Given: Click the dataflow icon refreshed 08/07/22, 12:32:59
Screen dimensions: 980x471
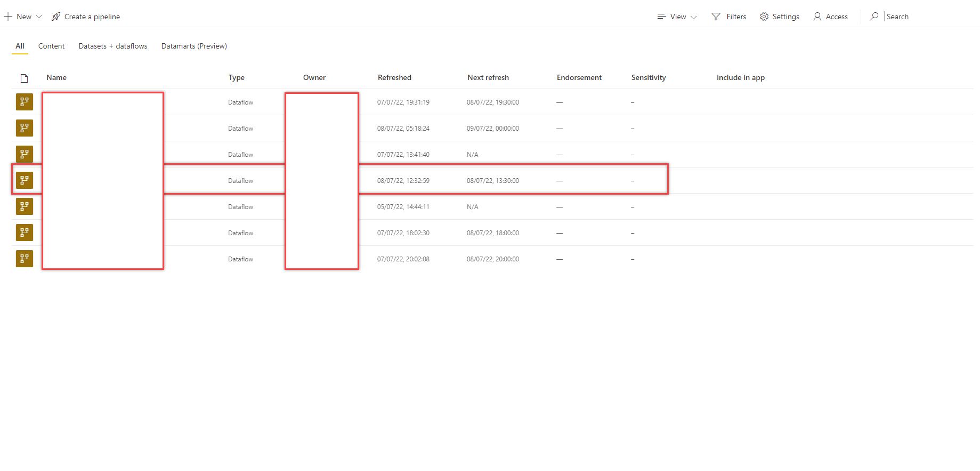Looking at the screenshot, I should pos(25,180).
